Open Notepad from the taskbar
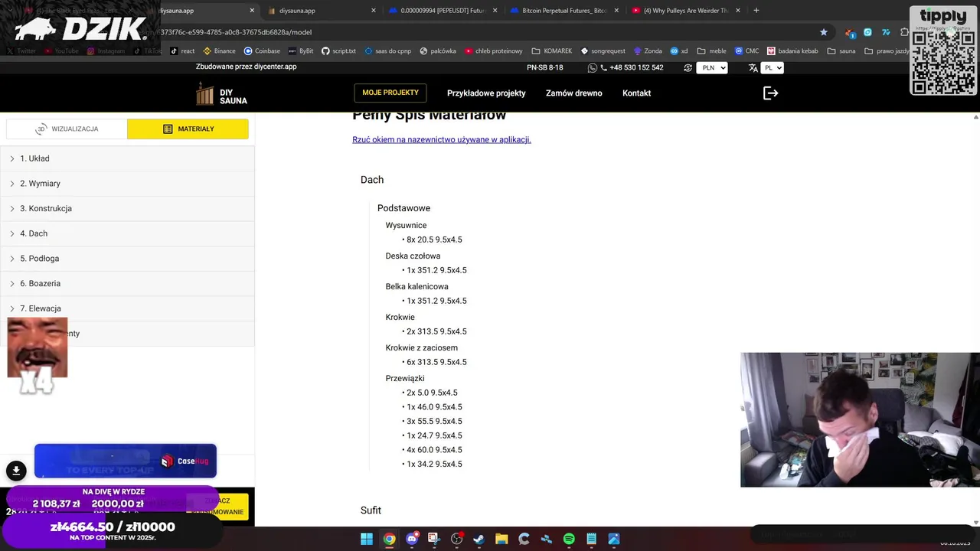The image size is (980, 551). pos(592,539)
